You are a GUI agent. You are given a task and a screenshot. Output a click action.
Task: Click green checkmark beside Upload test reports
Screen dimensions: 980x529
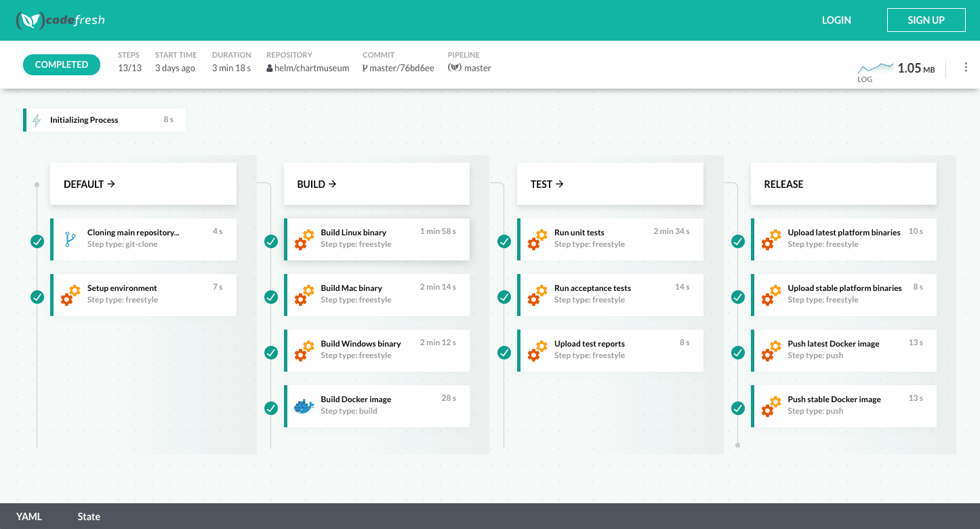(504, 352)
